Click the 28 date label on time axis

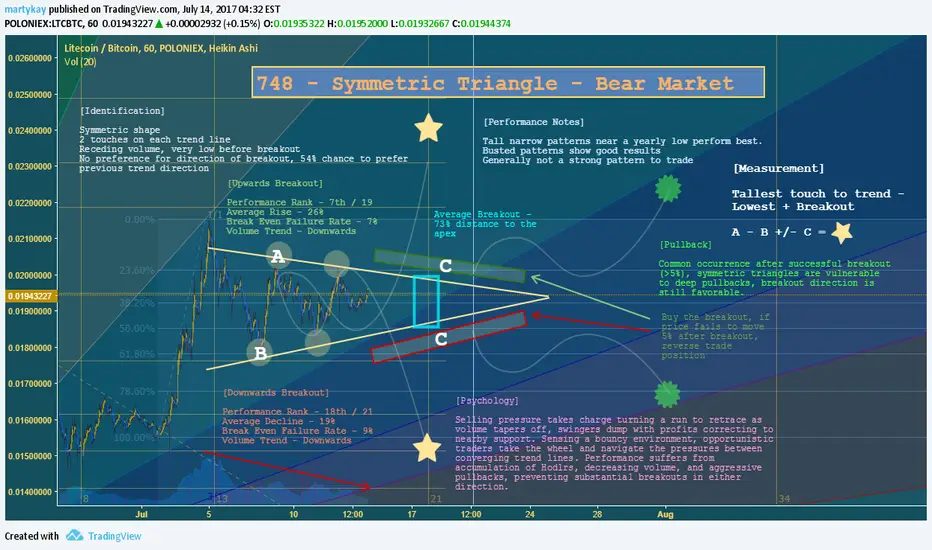click(x=597, y=514)
